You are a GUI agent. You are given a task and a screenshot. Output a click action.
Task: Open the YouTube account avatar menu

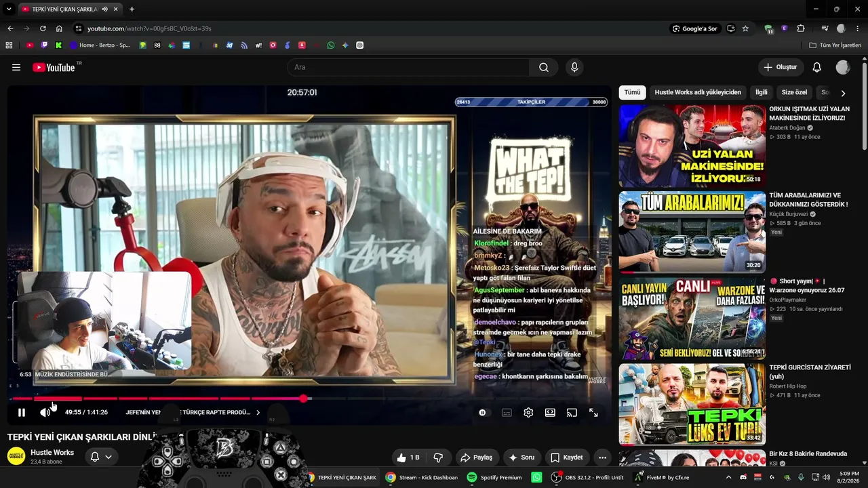(x=843, y=67)
